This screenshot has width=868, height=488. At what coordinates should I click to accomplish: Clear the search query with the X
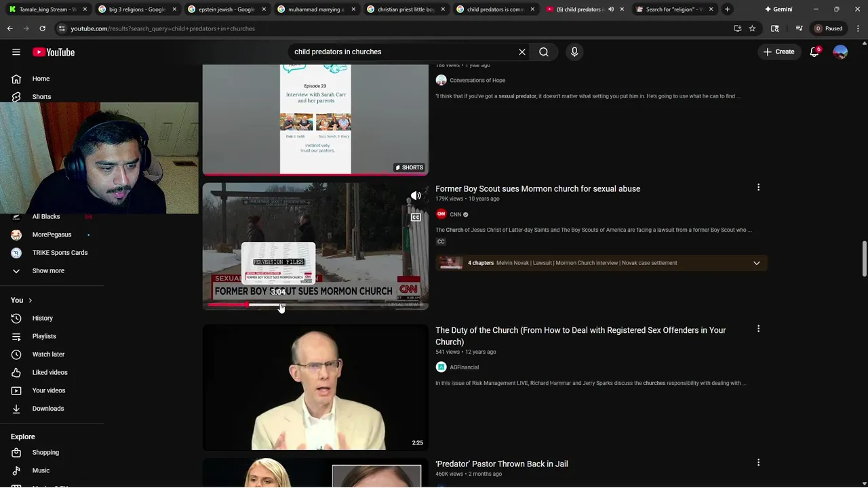522,52
